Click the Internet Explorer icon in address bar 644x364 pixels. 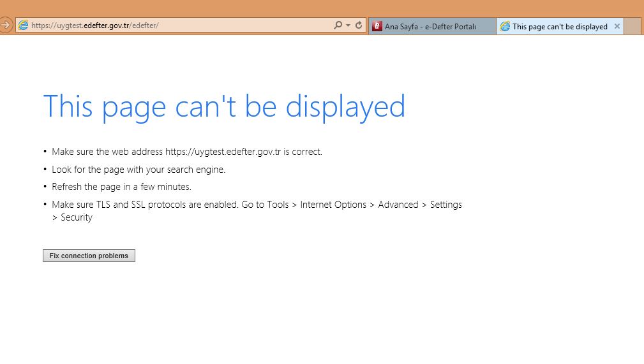click(24, 25)
